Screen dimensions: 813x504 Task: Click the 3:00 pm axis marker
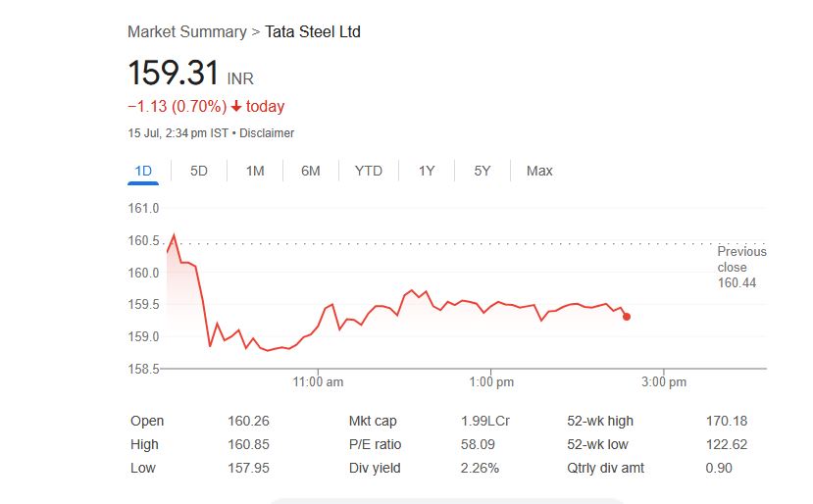[664, 382]
